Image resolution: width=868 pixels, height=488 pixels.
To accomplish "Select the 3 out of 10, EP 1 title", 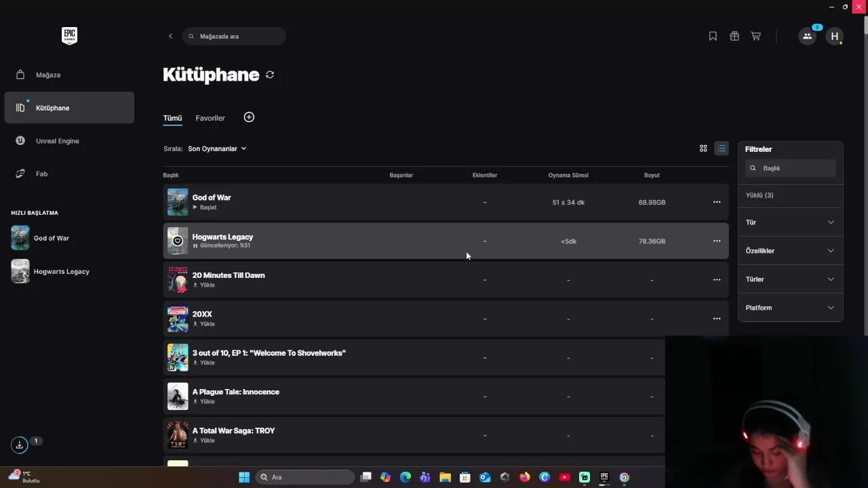I will [x=269, y=353].
